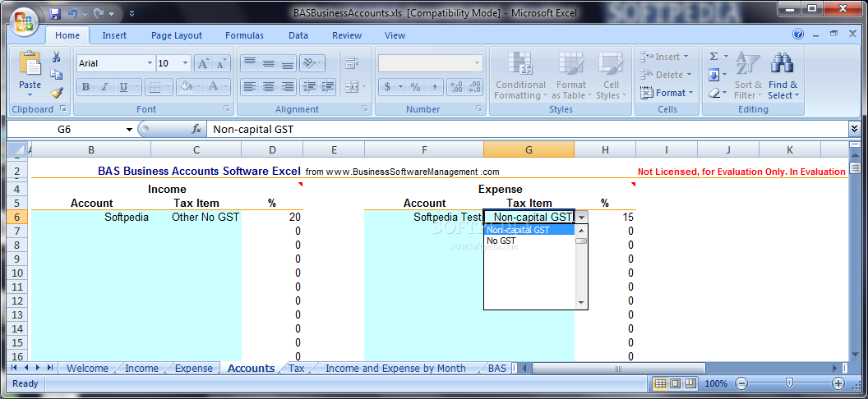Toggle Wrap Text

(351, 63)
